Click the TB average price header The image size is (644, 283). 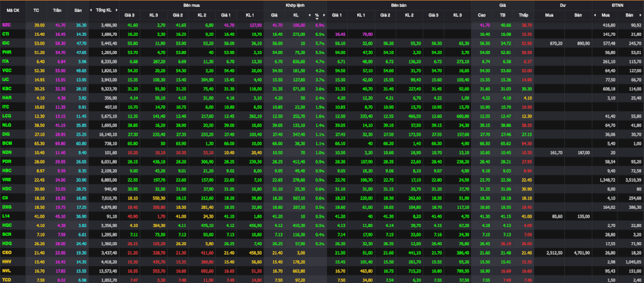(502, 15)
